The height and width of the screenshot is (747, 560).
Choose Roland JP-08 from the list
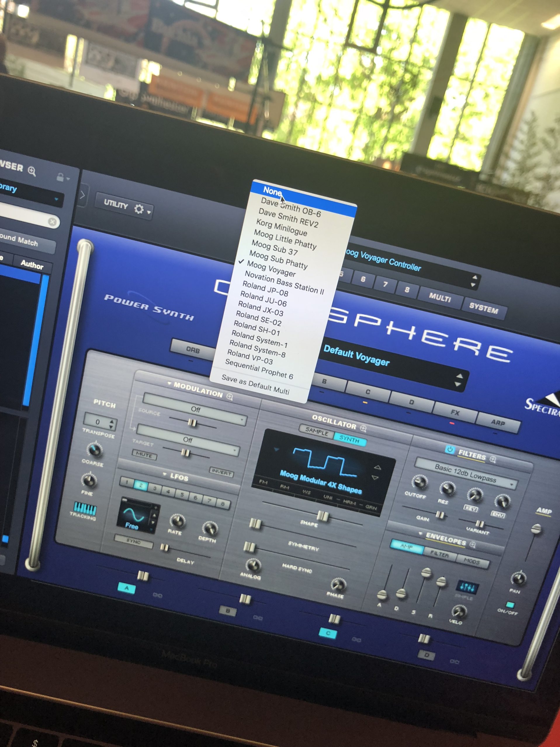265,288
